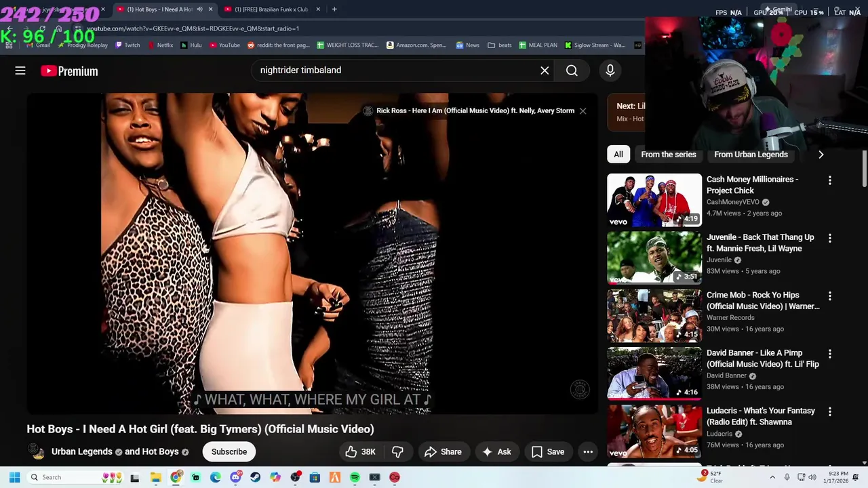Clear the search box with the X icon
Image resolution: width=868 pixels, height=488 pixels.
pyautogui.click(x=545, y=70)
